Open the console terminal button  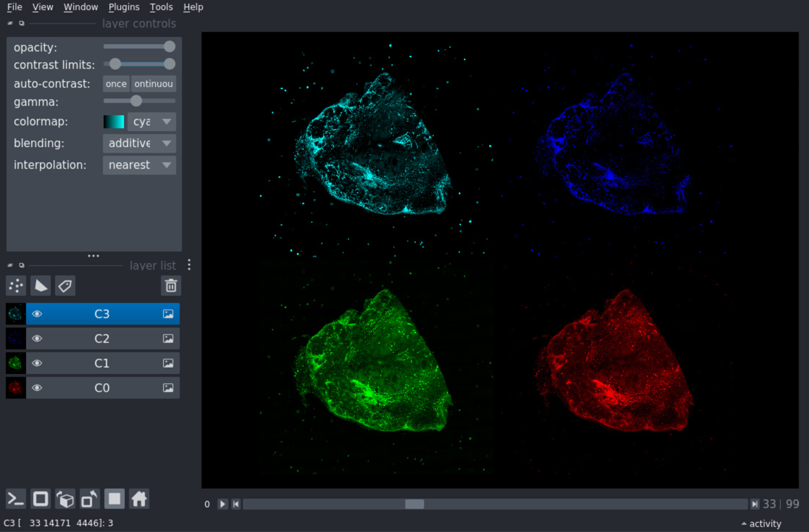pyautogui.click(x=16, y=499)
